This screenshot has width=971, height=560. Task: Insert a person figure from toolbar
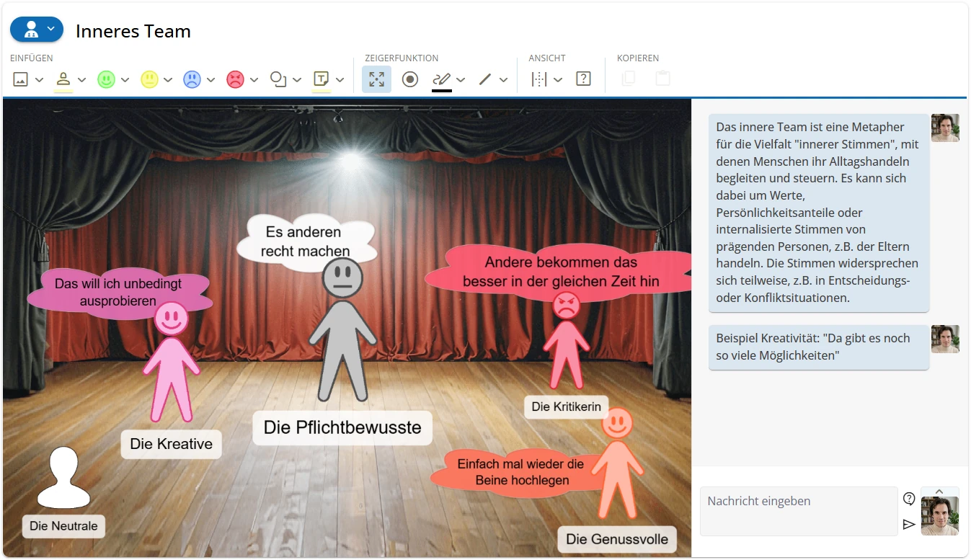63,79
